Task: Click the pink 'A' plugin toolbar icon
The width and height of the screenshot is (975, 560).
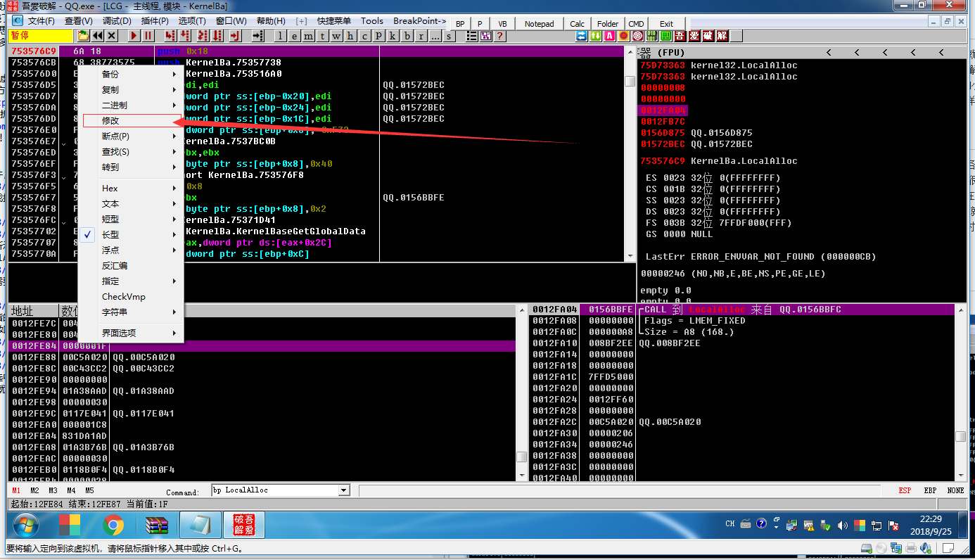Action: point(609,36)
